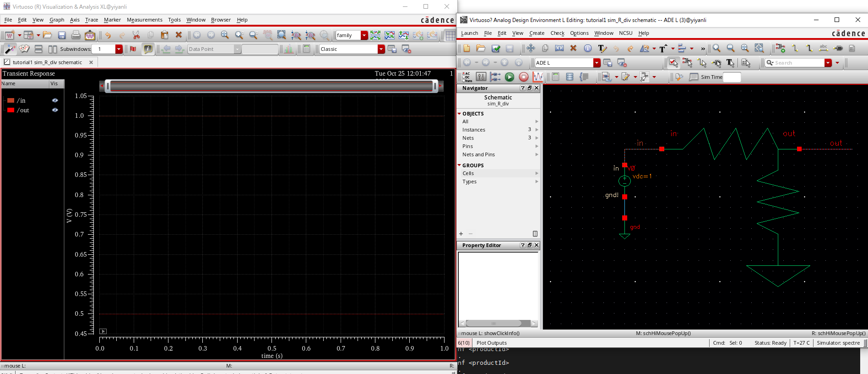
Task: Zoom to fit icon in schematic toolbar
Action: pyautogui.click(x=745, y=48)
